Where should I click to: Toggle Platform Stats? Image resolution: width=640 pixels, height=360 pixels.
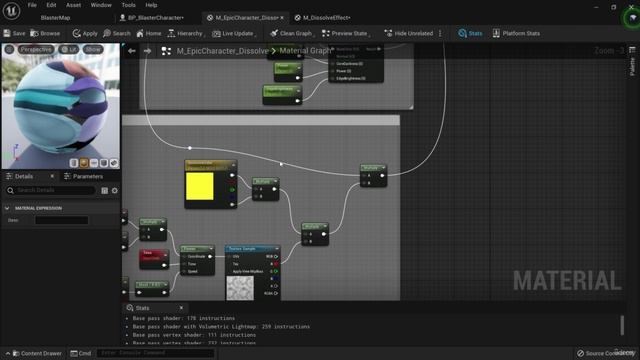(516, 33)
